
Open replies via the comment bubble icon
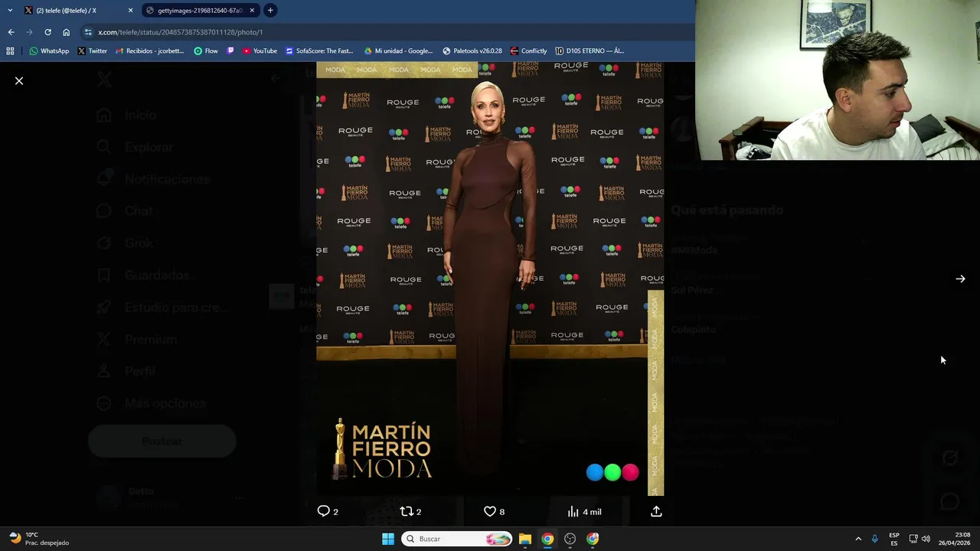tap(323, 511)
